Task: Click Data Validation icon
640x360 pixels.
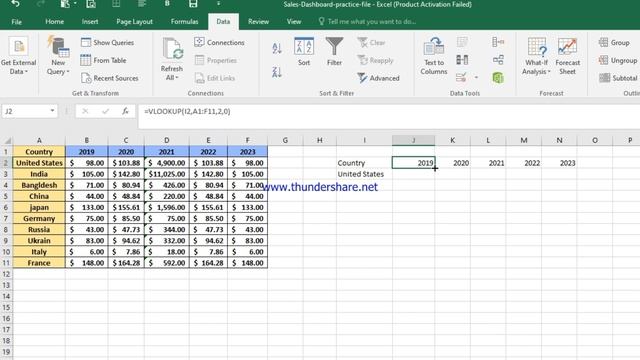Action: point(461,78)
